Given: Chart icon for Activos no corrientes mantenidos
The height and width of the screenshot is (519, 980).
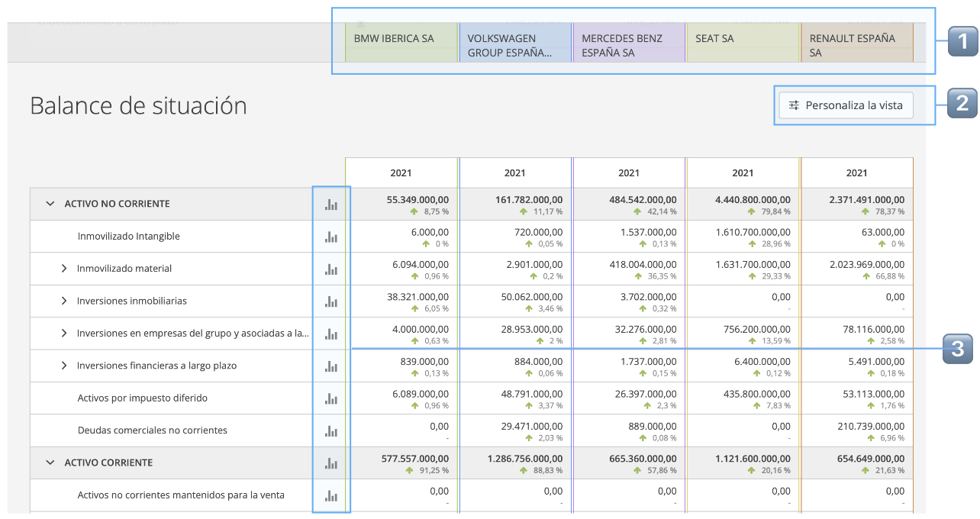Looking at the screenshot, I should 330,495.
